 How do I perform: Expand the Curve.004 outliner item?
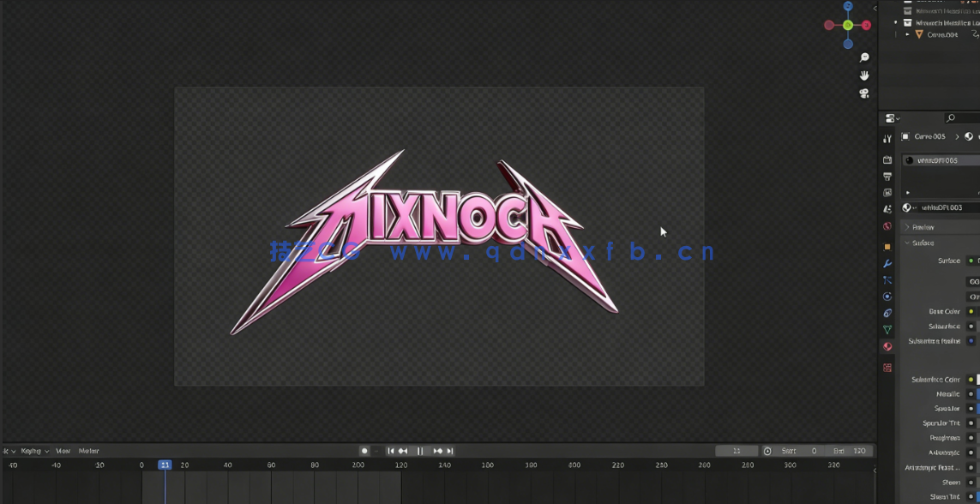coord(908,35)
